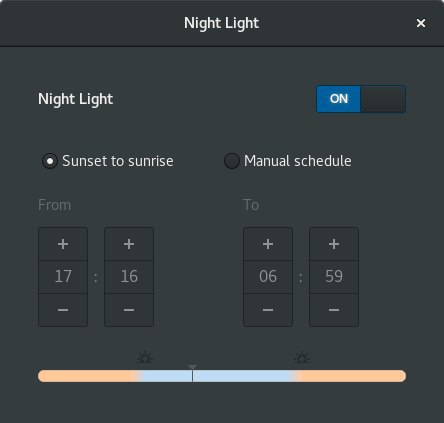Click the blue night section of timeline bar
The width and height of the screenshot is (444, 423).
[x=218, y=376]
